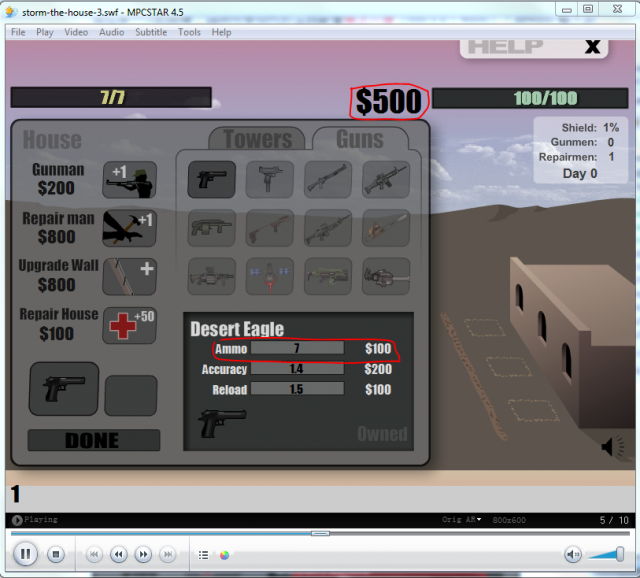Repair house with red cross +50 icon

click(x=129, y=325)
